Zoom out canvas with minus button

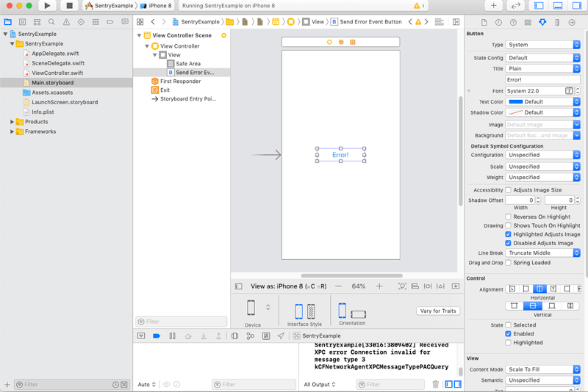click(338, 286)
